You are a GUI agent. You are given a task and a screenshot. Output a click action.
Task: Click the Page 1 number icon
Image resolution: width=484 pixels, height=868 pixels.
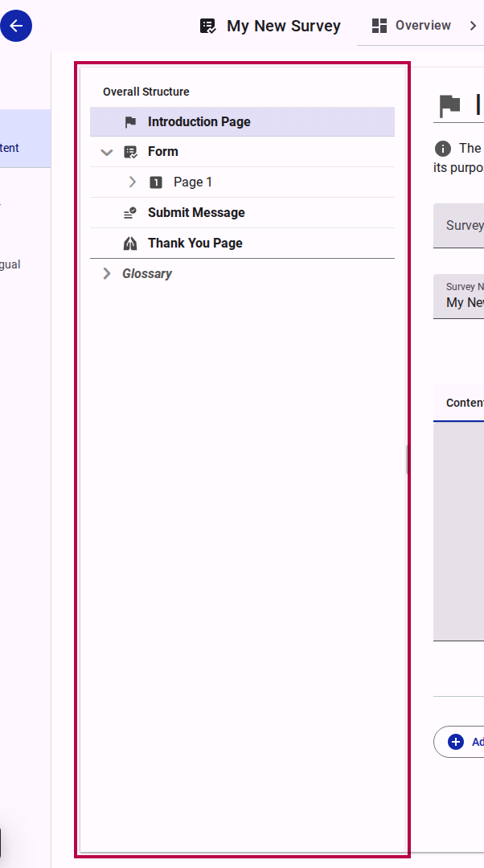[156, 182]
